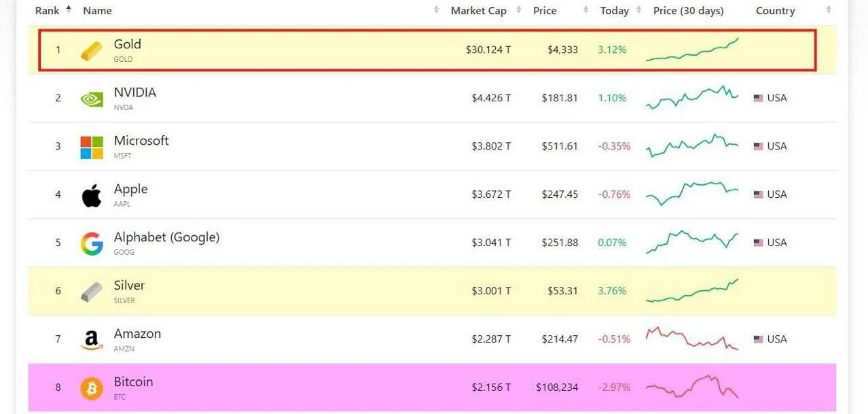
Task: Click the Google logo icon
Action: click(x=92, y=243)
